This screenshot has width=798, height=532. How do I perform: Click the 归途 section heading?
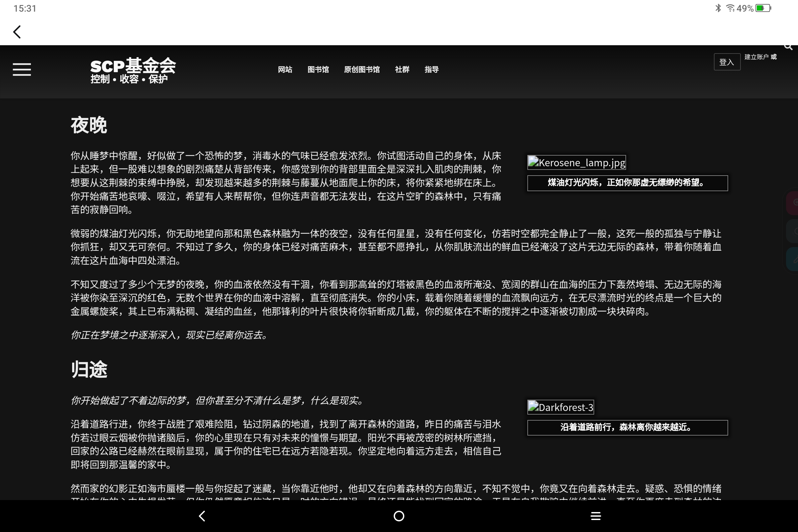[x=89, y=369]
